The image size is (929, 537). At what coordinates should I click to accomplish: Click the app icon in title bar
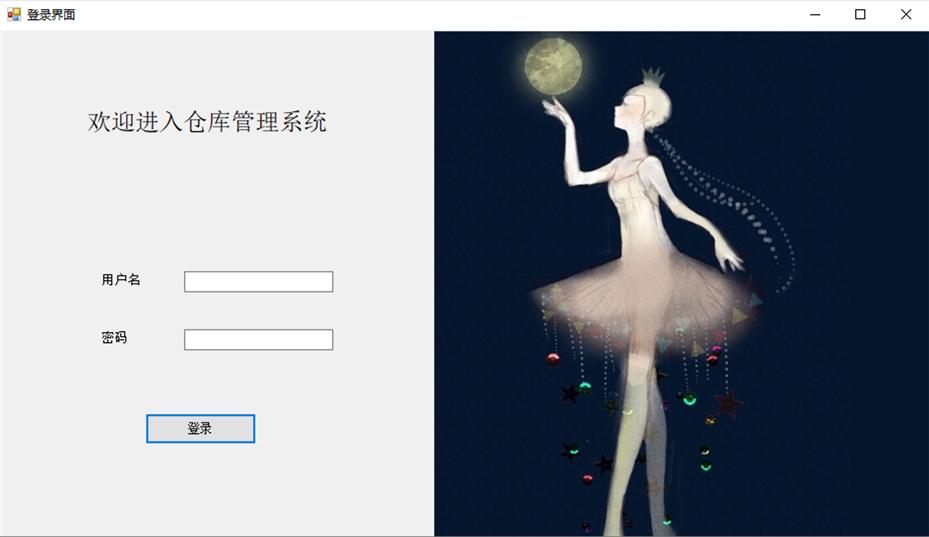tap(14, 14)
